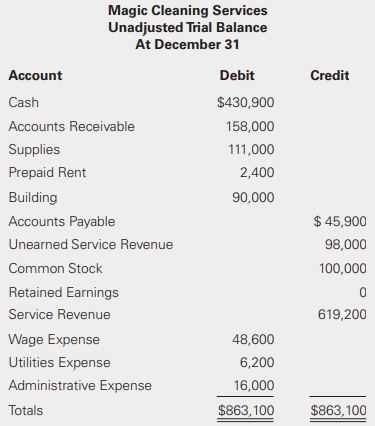375x426 pixels.
Task: Select the Administrative Expense amount 16,000
Action: click(x=254, y=386)
